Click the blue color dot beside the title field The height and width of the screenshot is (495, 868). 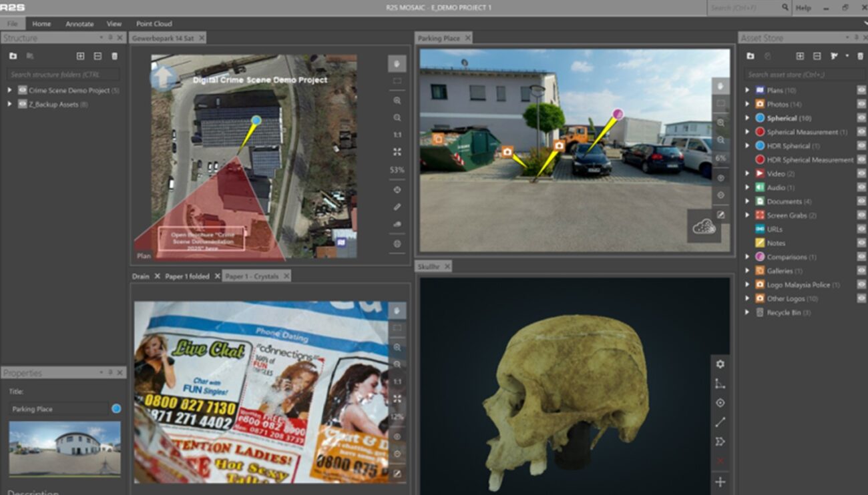click(x=116, y=409)
